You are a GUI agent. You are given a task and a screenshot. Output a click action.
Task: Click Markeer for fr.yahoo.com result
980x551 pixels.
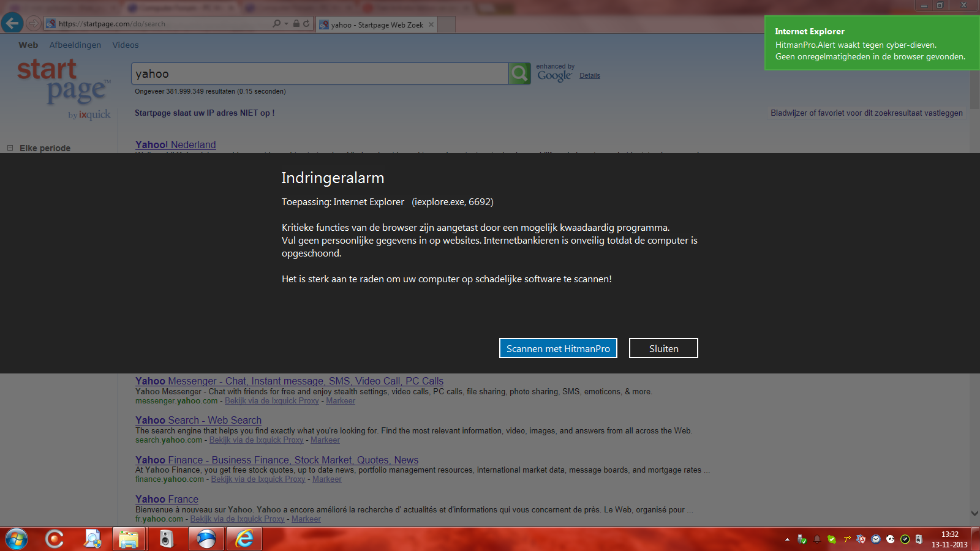click(306, 519)
